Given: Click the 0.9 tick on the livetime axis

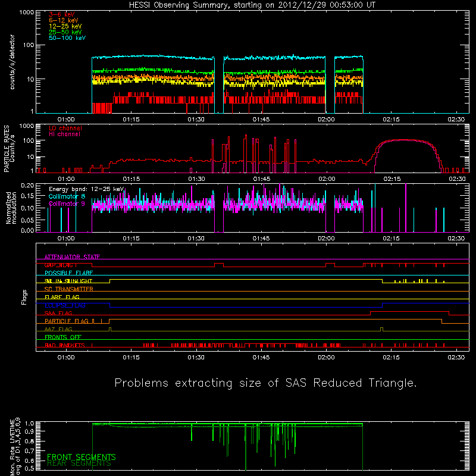Looking at the screenshot, I should click(x=30, y=431).
